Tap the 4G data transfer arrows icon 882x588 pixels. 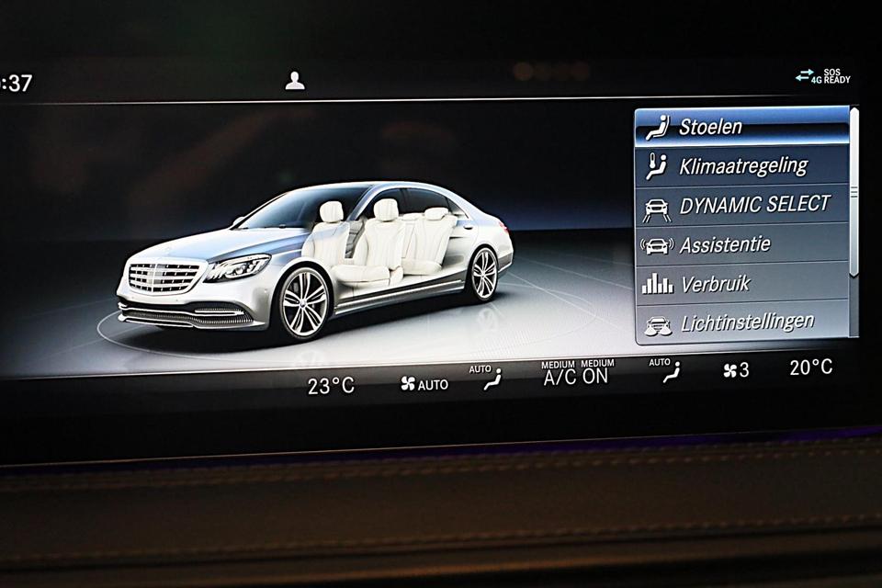805,75
